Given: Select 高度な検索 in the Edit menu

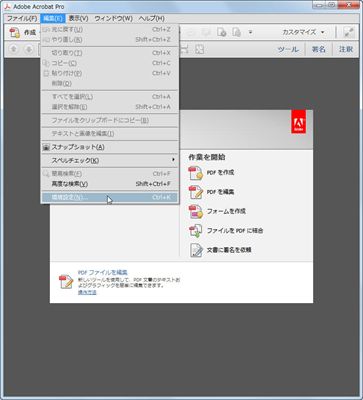Looking at the screenshot, I should (x=110, y=184).
